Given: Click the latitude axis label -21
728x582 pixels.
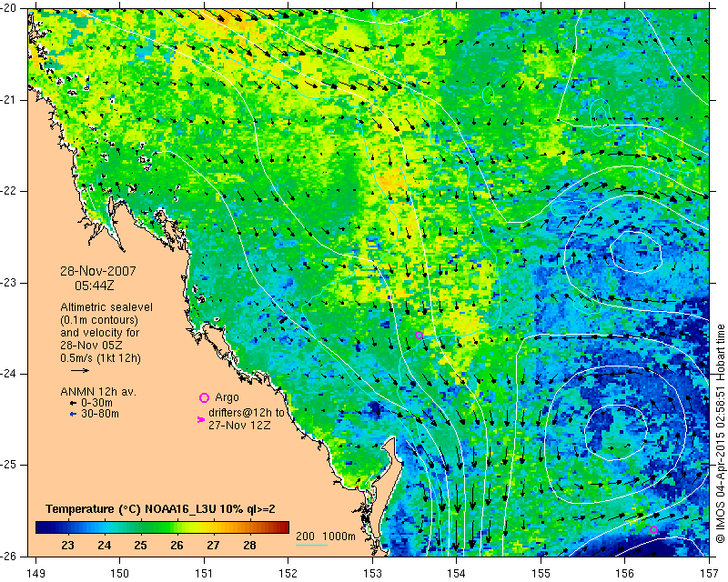Looking at the screenshot, I should [8, 100].
